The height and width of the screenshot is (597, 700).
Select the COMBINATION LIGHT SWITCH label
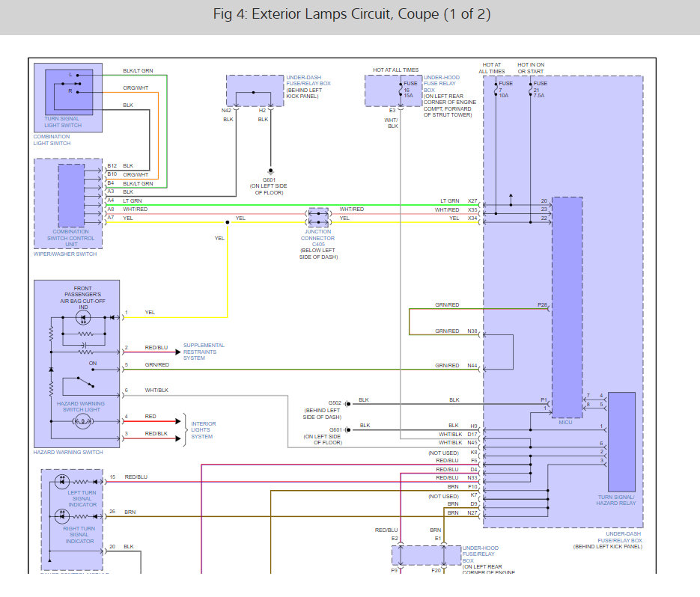[x=52, y=140]
